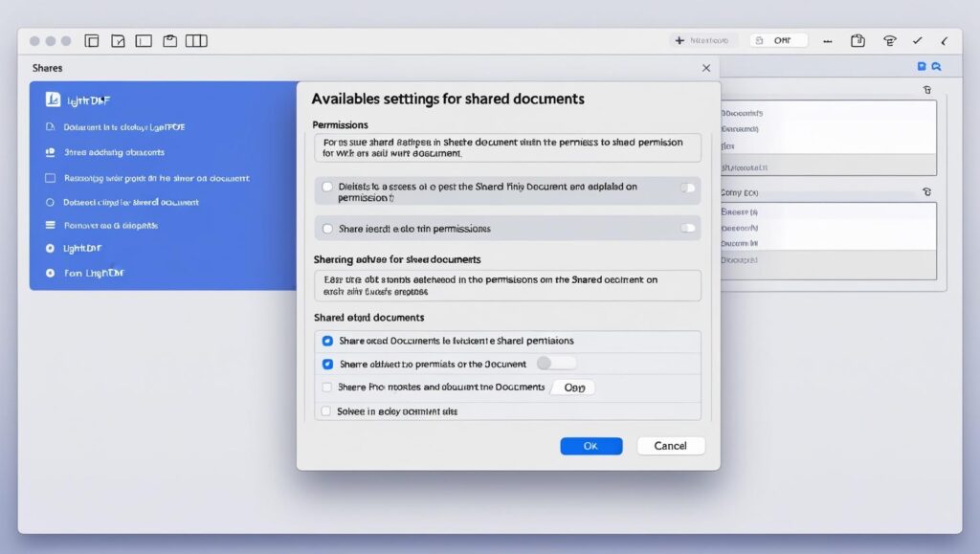Check the first blue checkbox under Shared documents
The width and height of the screenshot is (980, 554).
click(x=327, y=341)
